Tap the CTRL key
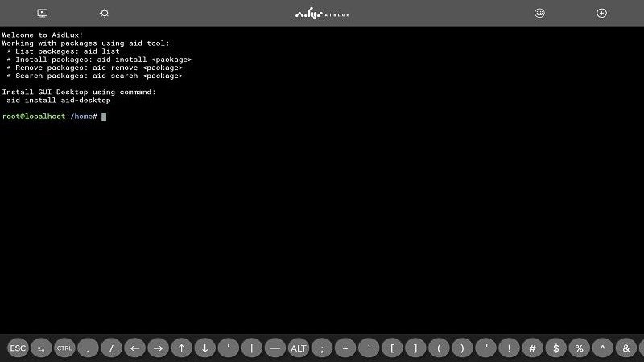The image size is (644, 362). [64, 348]
